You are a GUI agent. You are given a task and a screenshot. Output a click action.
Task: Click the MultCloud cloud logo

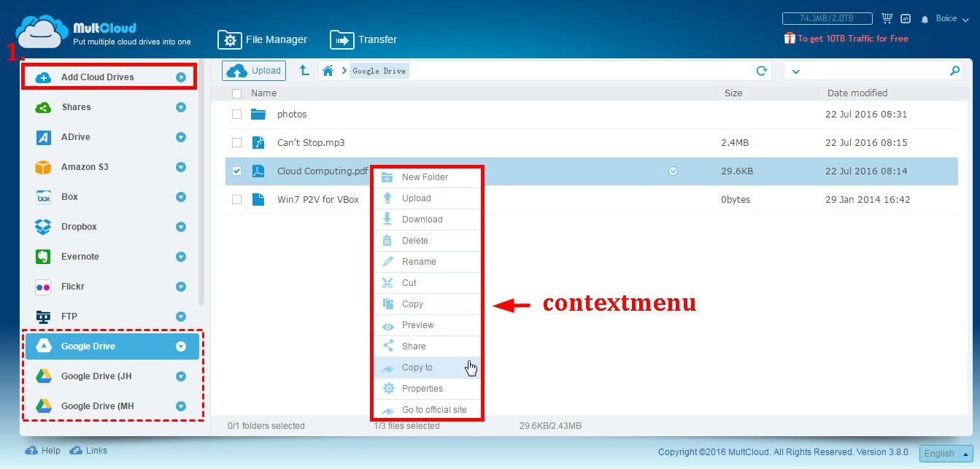pos(42,31)
